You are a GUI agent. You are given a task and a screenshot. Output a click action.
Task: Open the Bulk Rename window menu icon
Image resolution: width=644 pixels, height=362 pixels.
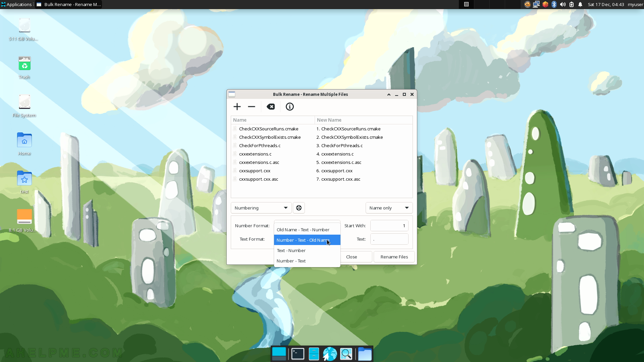(x=232, y=95)
